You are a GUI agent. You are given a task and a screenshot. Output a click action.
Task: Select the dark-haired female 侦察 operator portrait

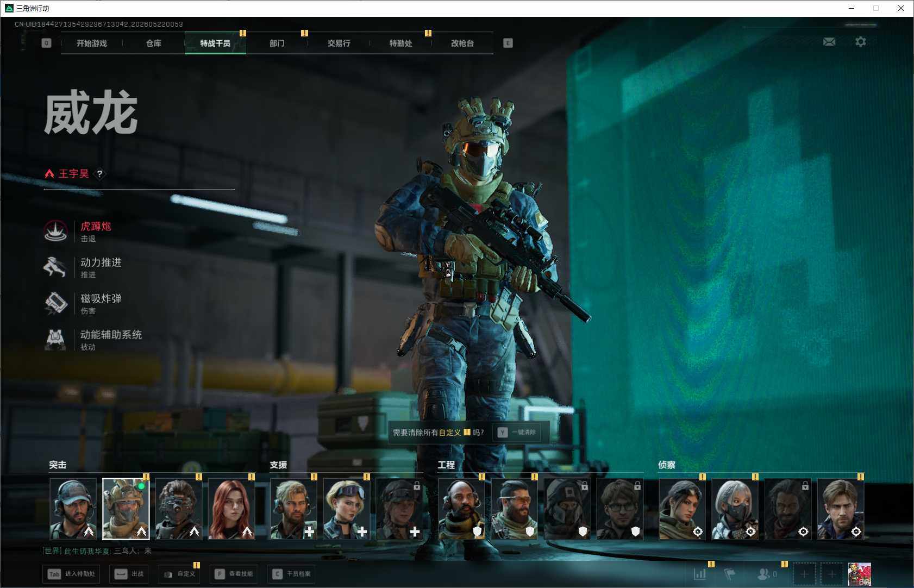(683, 509)
